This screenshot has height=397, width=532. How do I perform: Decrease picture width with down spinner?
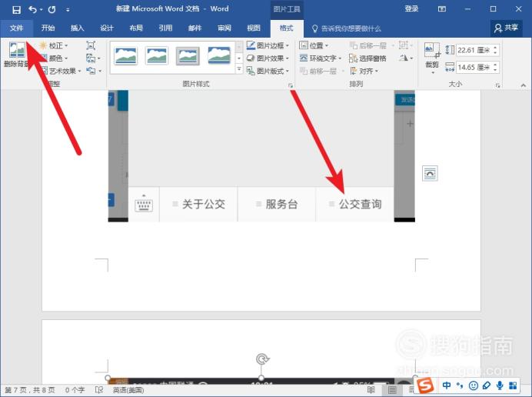(x=495, y=70)
